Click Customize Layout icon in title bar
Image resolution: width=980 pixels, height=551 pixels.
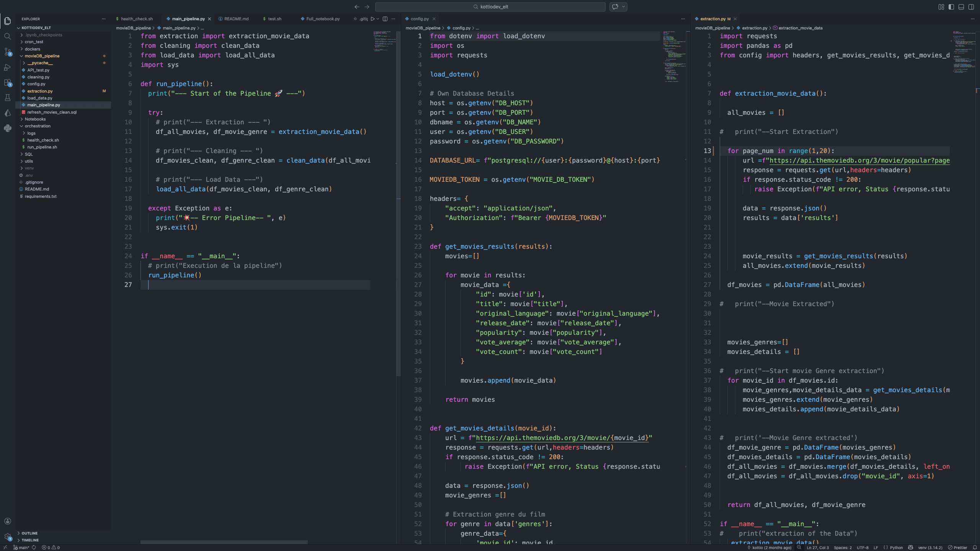click(x=941, y=7)
